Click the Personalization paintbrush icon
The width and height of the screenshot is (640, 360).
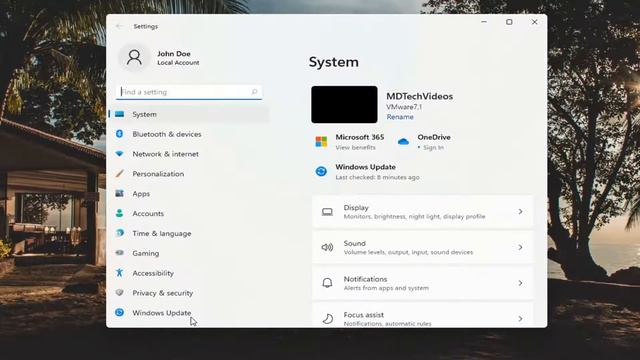coord(120,173)
